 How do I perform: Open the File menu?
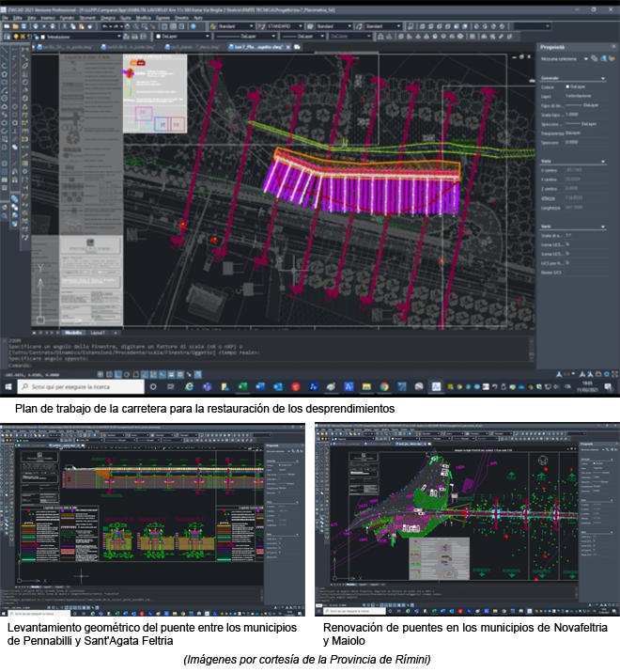click(5, 18)
